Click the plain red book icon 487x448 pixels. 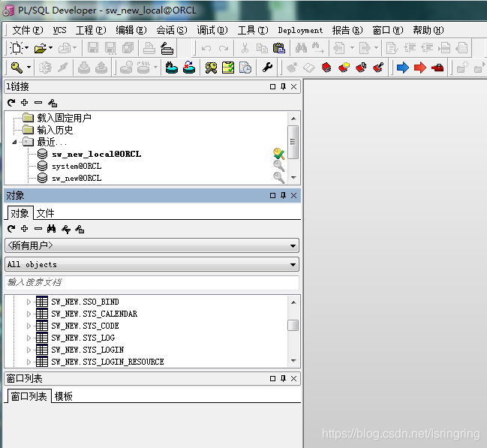click(326, 68)
